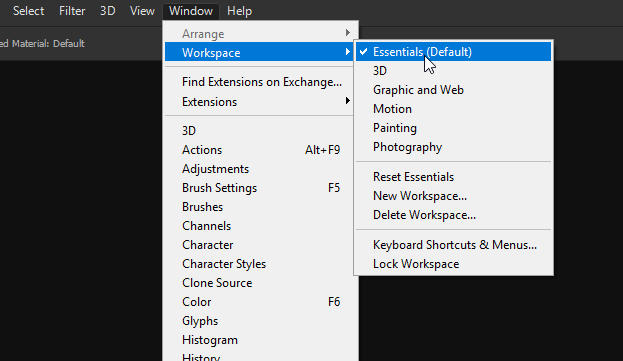Image resolution: width=623 pixels, height=361 pixels.
Task: Open the Workspace submenu entry
Action: 259,53
